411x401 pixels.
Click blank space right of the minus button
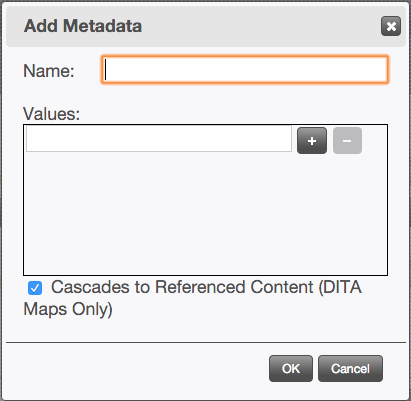[x=375, y=141]
